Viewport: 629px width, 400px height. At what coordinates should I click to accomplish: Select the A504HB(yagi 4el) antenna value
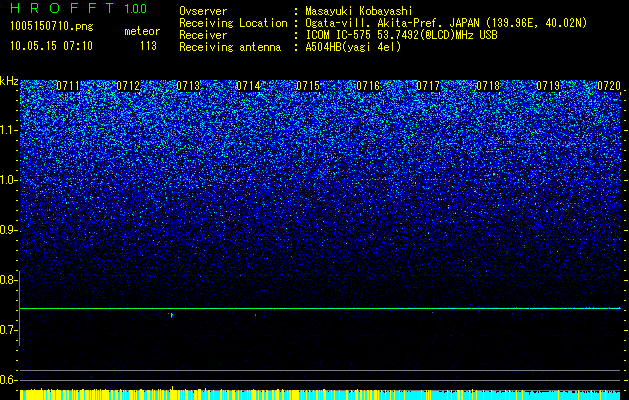353,47
